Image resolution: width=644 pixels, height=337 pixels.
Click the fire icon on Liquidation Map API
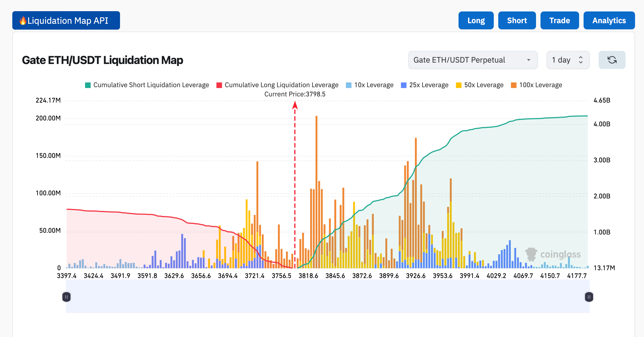tap(22, 20)
